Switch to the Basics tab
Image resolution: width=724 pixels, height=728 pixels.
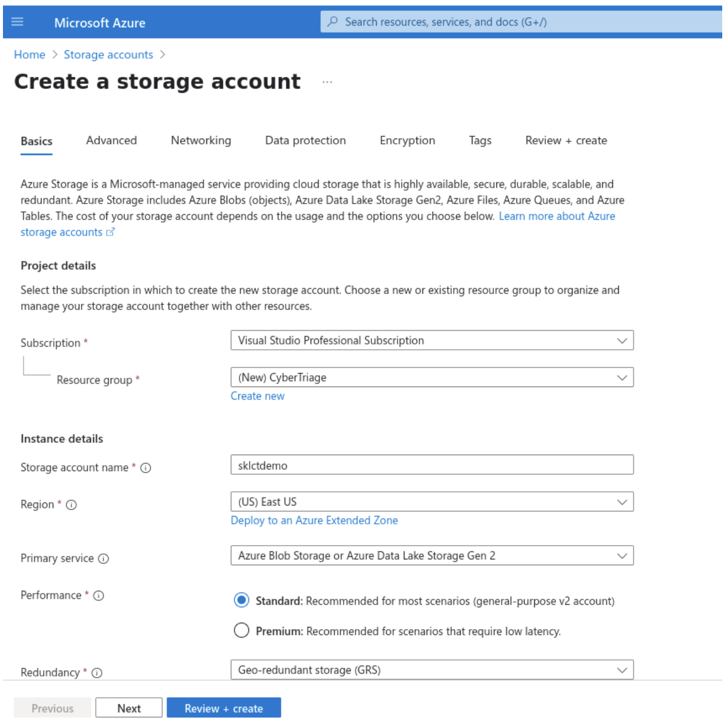pos(37,141)
